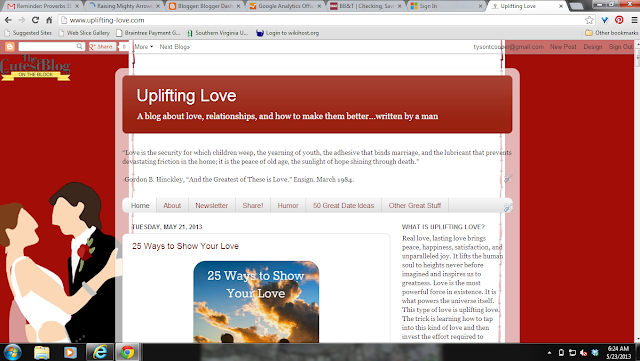
Task: Click the 25 Ways to Show Your Love image
Action: pyautogui.click(x=256, y=302)
